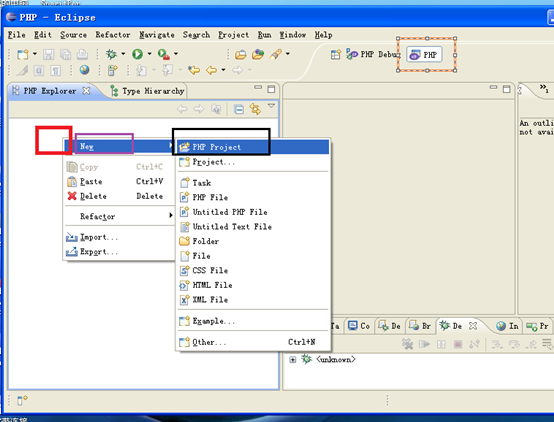Open the Edit menu
Screen dimensions: 554x422
tap(43, 35)
